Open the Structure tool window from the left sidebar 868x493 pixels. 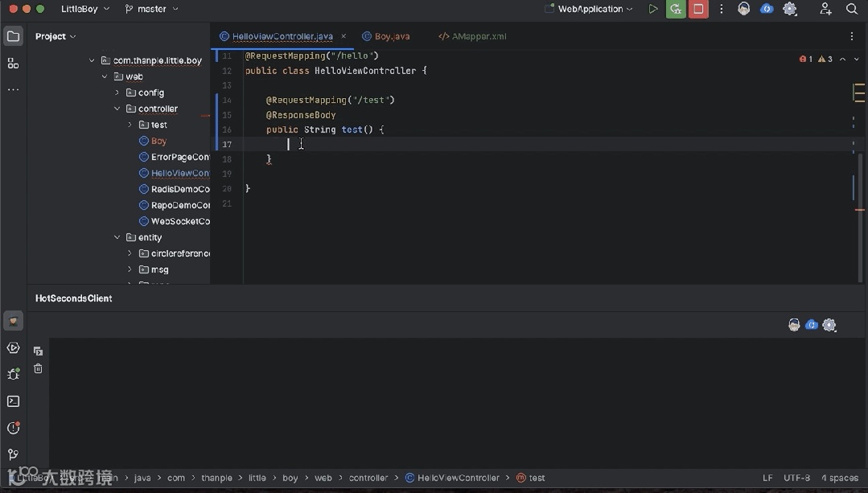coord(13,64)
